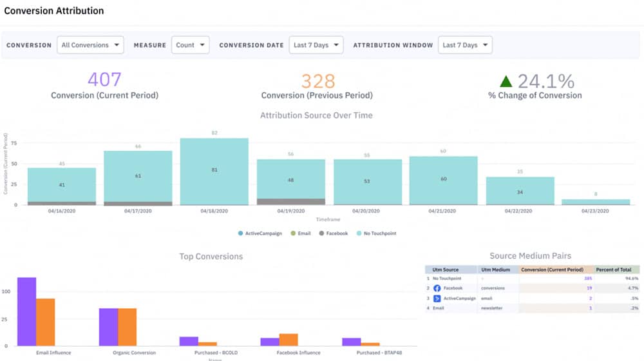Sort by Utm Medium column header

coord(495,269)
